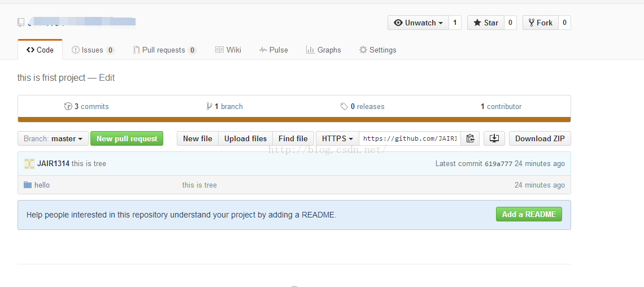The height and width of the screenshot is (287, 644).
Task: Star this repository
Action: click(x=485, y=23)
